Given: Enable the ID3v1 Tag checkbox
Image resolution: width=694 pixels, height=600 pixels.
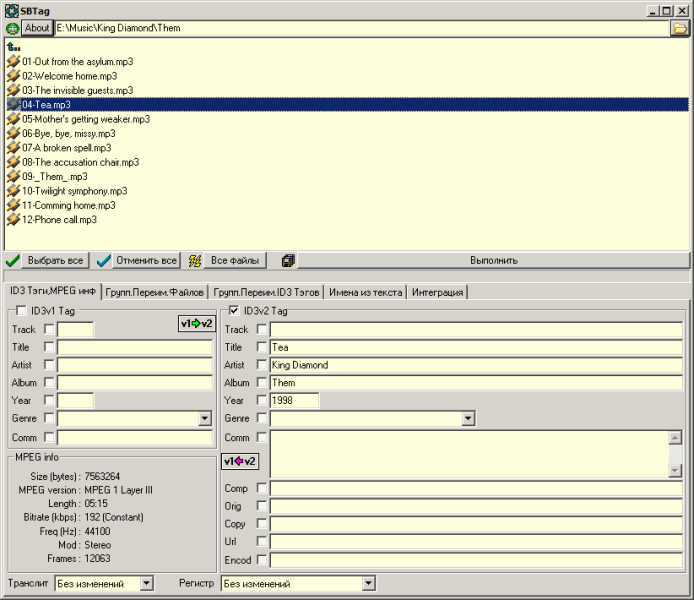Looking at the screenshot, I should (x=21, y=311).
